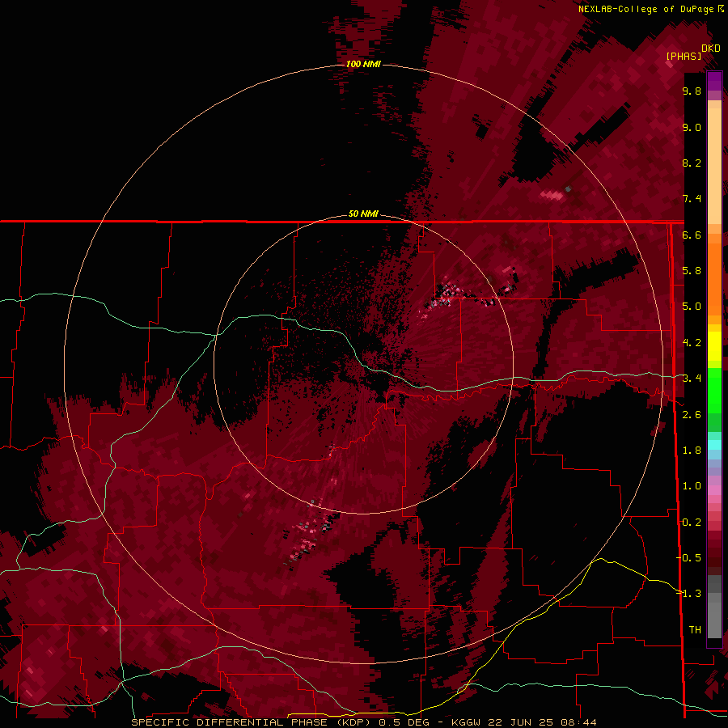
Task: Click the "DKD" product code label
Action: (711, 48)
